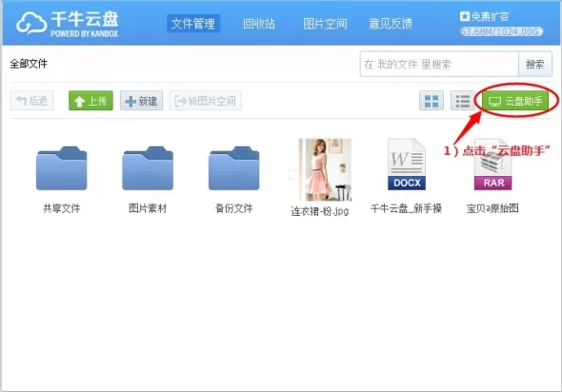Switch to grid thumbnail view
562x392 pixels.
[x=432, y=101]
